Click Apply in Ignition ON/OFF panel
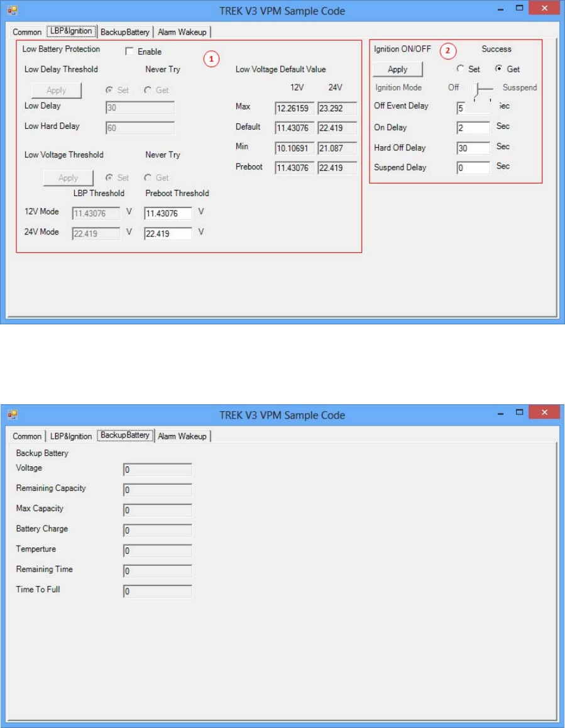Screen dimensions: 565x728 [397, 69]
